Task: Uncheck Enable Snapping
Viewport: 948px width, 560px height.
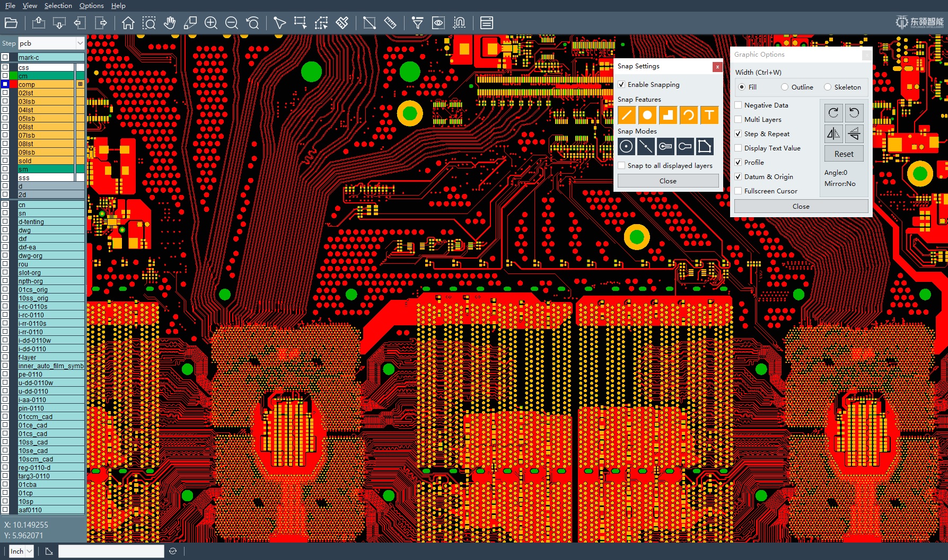Action: (x=622, y=84)
